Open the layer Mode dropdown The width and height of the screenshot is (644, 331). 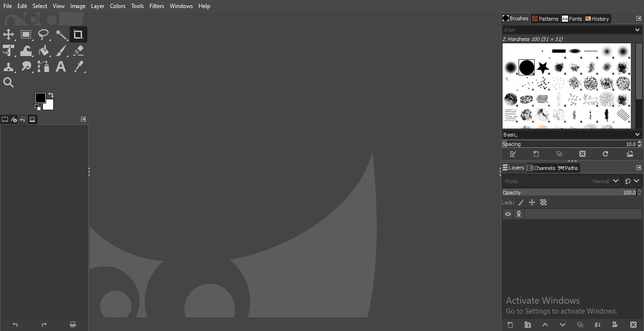[x=562, y=181]
